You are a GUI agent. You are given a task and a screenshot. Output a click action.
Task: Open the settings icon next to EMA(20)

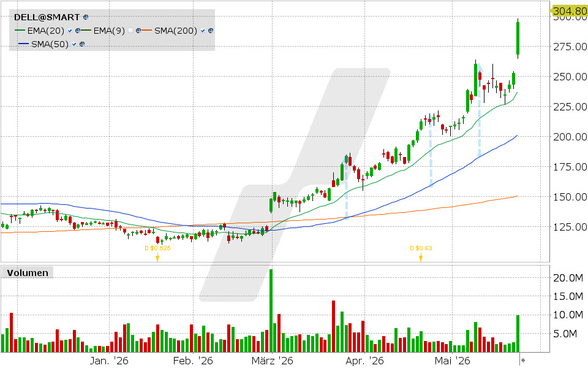(78, 31)
